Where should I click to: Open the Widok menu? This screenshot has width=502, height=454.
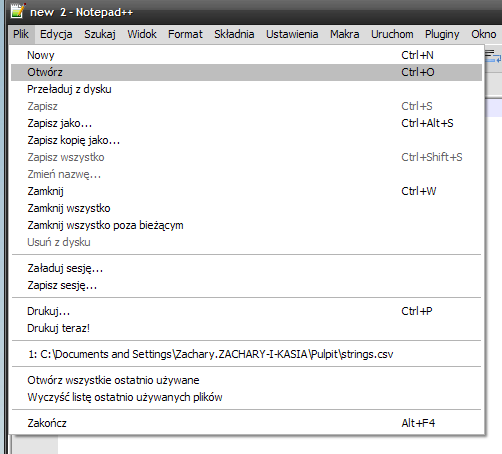click(x=142, y=34)
